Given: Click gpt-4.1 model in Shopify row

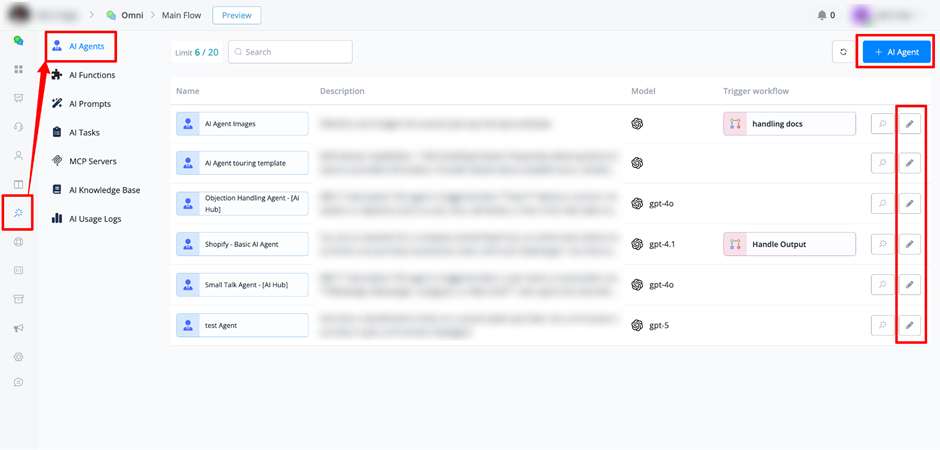Looking at the screenshot, I should coord(662,244).
